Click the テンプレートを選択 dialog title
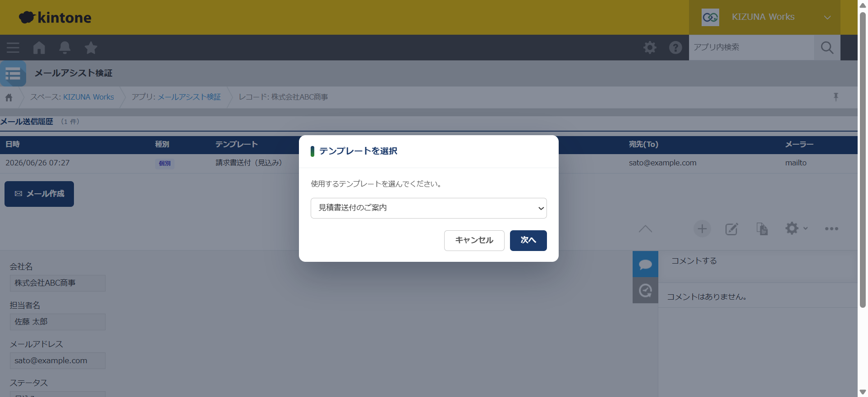 coord(358,151)
